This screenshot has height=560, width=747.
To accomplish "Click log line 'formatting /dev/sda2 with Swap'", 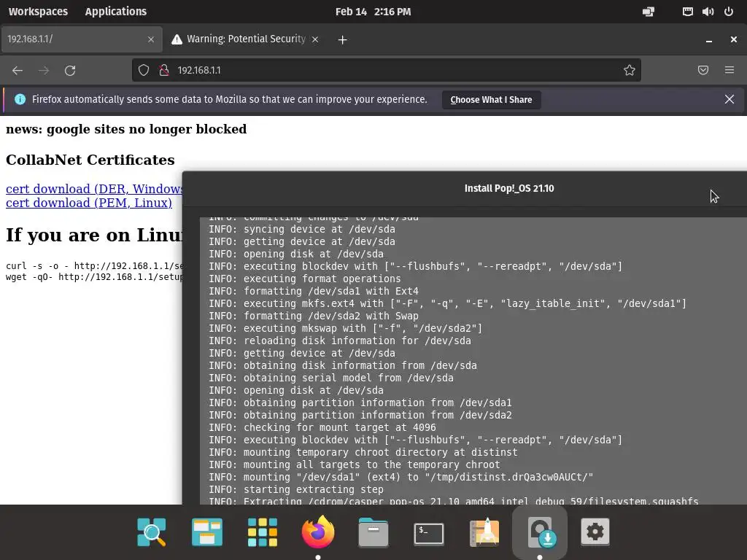I will (314, 316).
